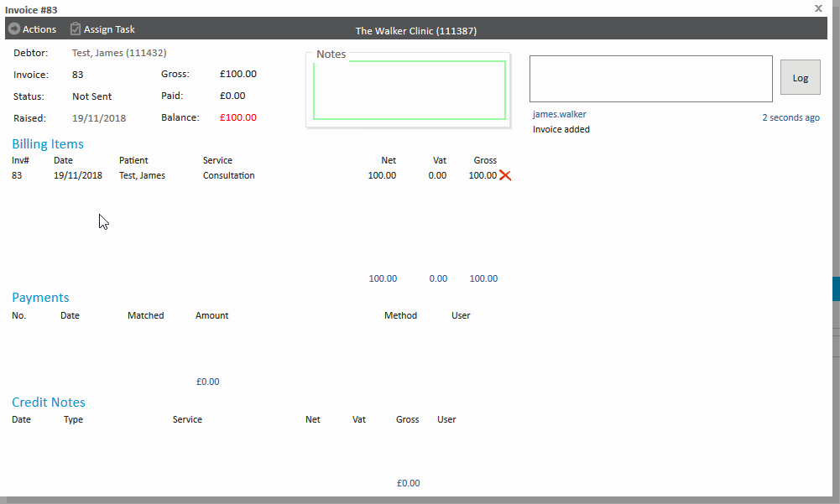Click the Log button

[801, 78]
